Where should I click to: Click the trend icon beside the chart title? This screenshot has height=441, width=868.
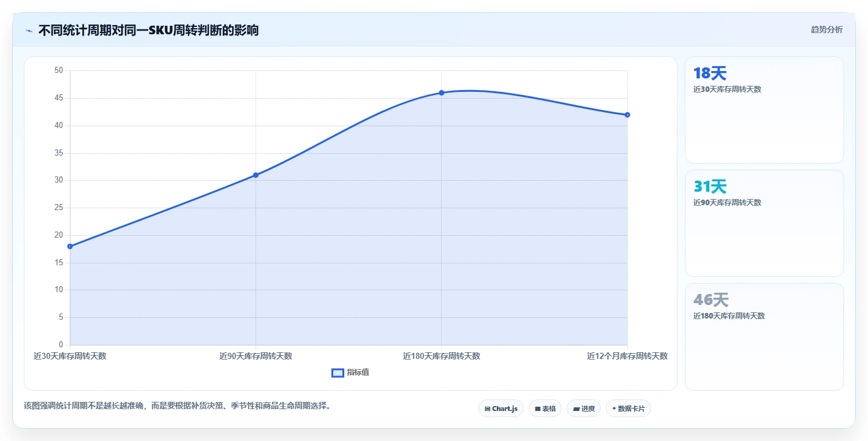click(29, 30)
